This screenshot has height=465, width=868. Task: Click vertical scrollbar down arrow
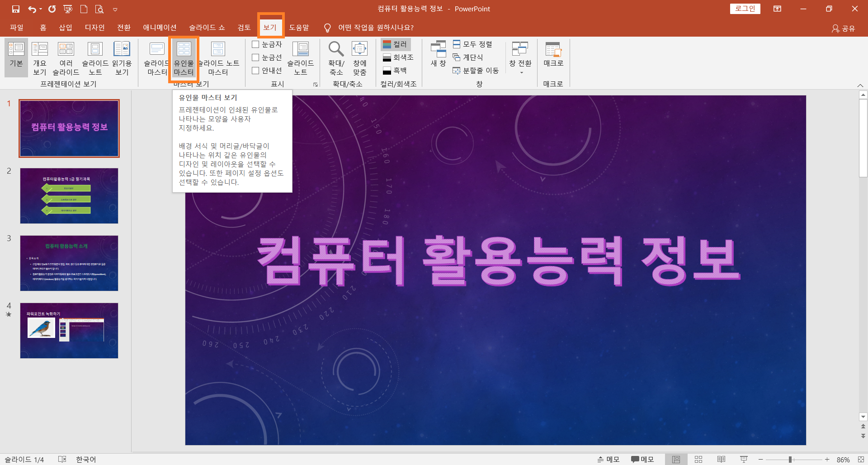tap(863, 417)
